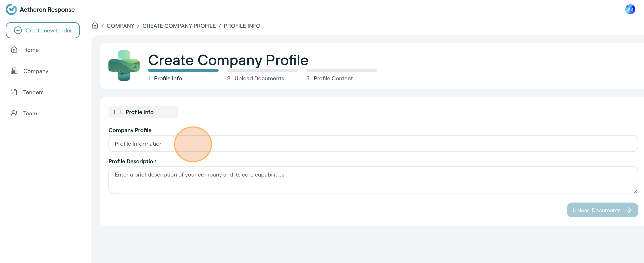
Task: Switch to step 3 Profile Content
Action: tap(330, 78)
